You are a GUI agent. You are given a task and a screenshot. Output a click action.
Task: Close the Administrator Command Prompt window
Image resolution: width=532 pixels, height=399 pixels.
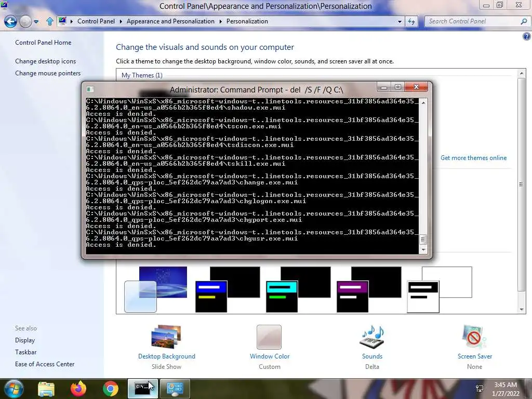click(x=417, y=87)
